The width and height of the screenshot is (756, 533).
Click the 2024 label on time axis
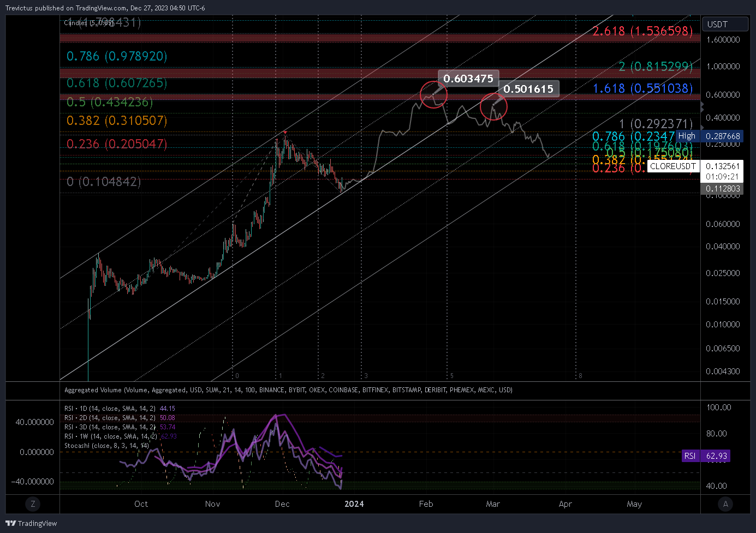(x=354, y=504)
